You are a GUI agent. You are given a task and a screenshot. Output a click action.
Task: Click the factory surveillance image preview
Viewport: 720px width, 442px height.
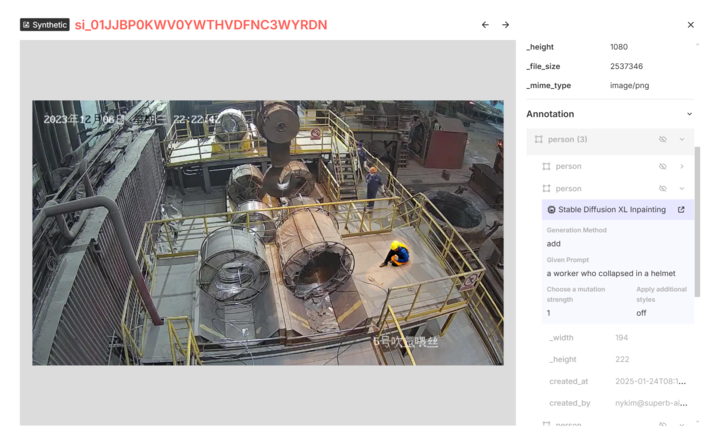pyautogui.click(x=268, y=233)
